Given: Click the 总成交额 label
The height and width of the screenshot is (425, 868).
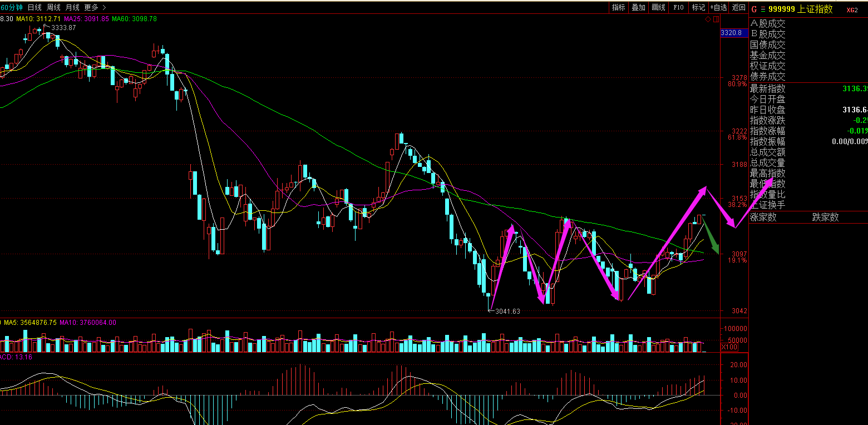Looking at the screenshot, I should 768,152.
